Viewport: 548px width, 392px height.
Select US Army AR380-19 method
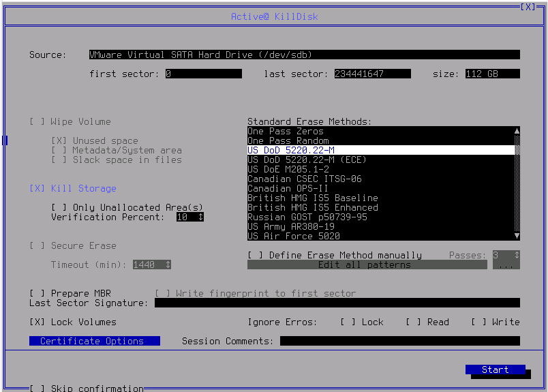click(x=381, y=226)
